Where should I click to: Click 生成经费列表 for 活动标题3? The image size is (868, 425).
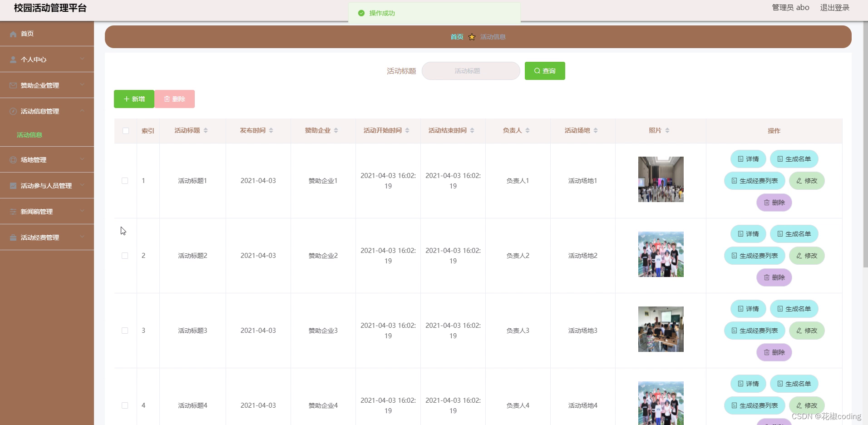point(755,331)
